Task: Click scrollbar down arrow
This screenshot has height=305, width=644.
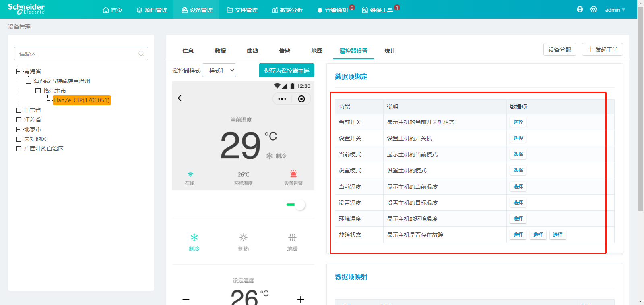Action: tap(640, 301)
